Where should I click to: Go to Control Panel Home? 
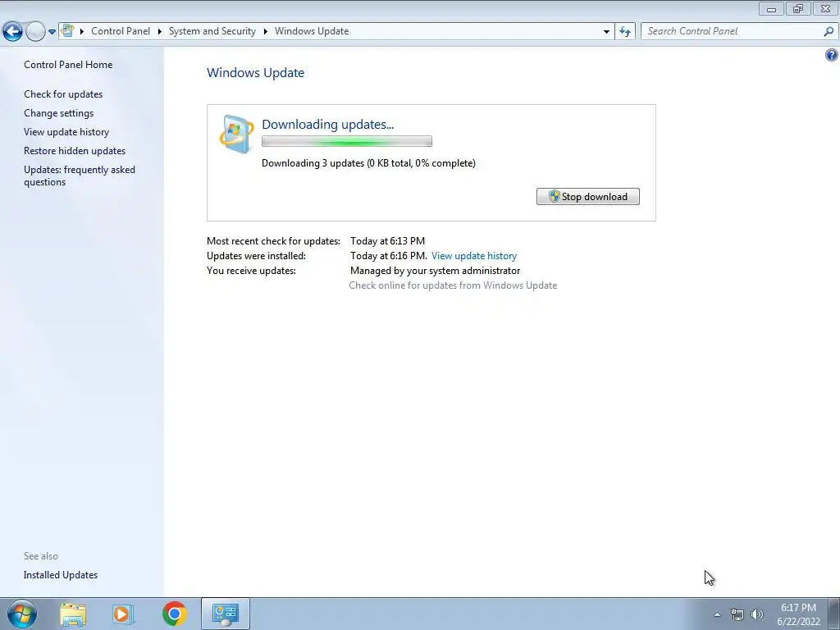click(x=68, y=64)
